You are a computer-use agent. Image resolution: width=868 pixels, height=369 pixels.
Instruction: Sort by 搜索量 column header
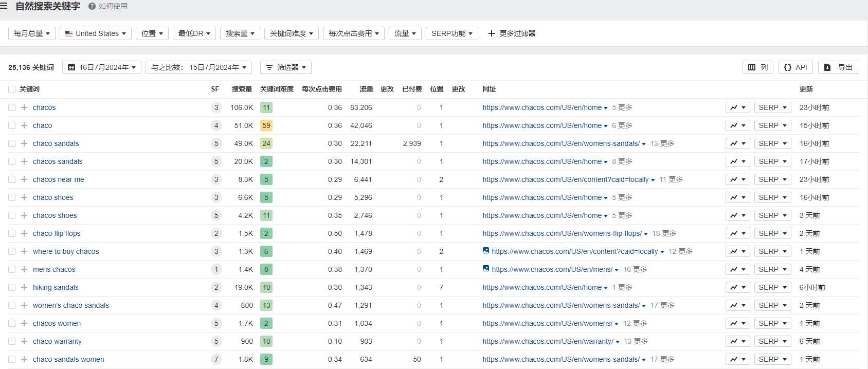[x=242, y=89]
